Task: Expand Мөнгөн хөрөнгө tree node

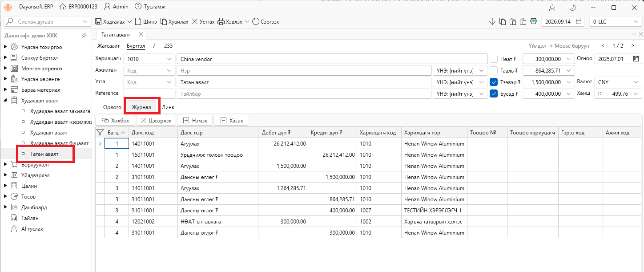Action: click(x=5, y=68)
